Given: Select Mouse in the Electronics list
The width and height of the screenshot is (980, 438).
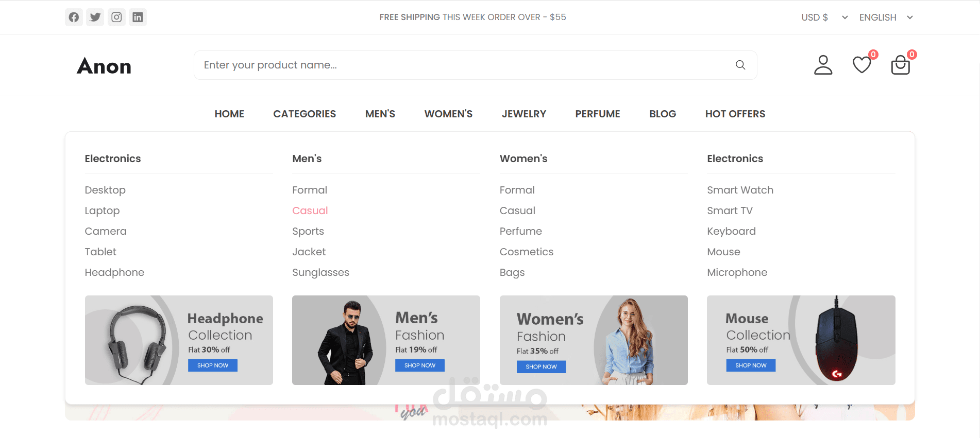Looking at the screenshot, I should (723, 252).
